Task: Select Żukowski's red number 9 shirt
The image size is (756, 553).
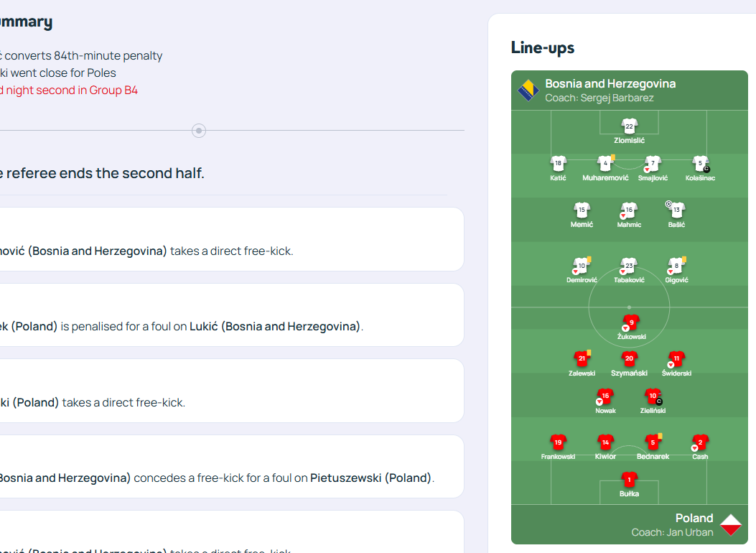Action: [x=631, y=322]
